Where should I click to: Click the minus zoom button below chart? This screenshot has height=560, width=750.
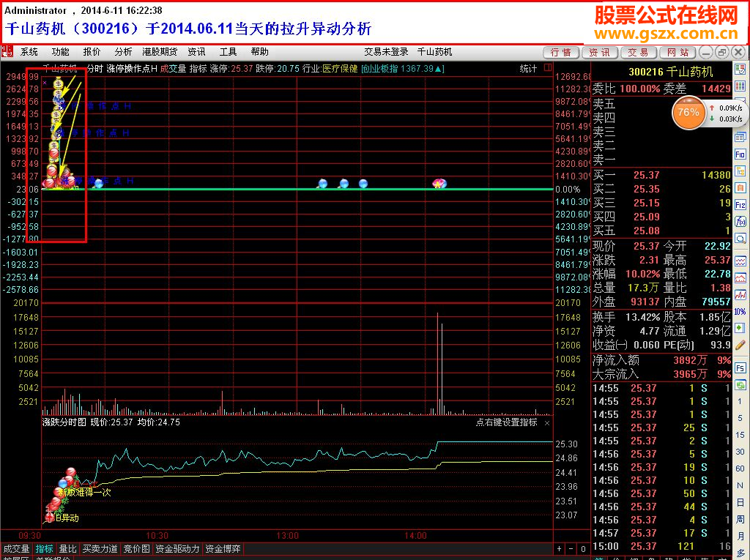(x=571, y=548)
